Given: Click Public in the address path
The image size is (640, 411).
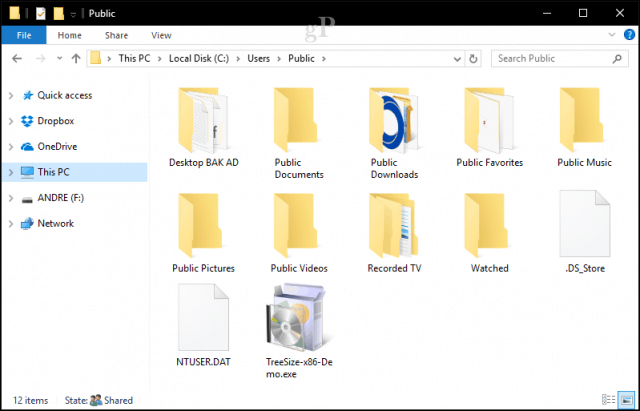Looking at the screenshot, I should pyautogui.click(x=301, y=58).
